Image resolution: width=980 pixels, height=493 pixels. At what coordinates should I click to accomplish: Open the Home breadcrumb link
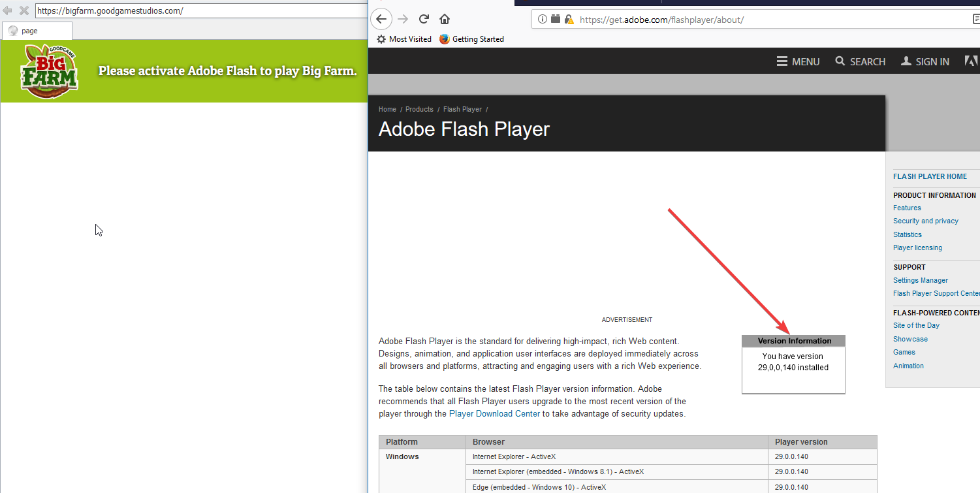(x=387, y=109)
